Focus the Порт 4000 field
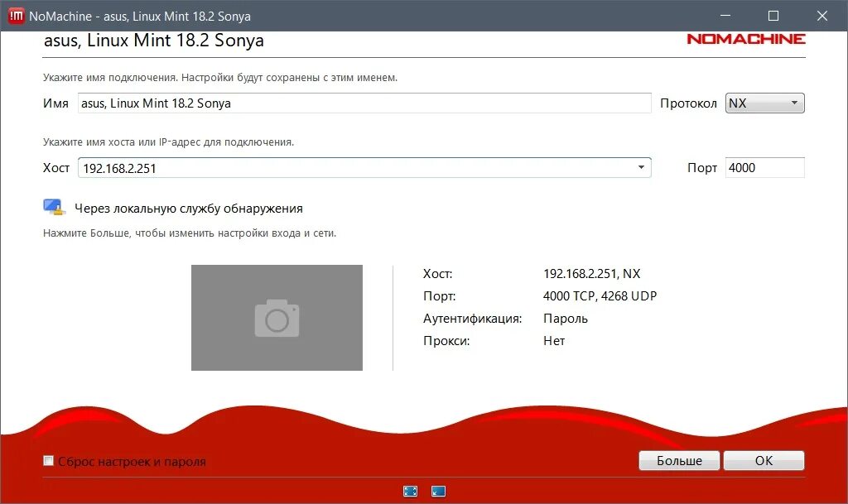Screen dimensions: 848x504 click(764, 167)
